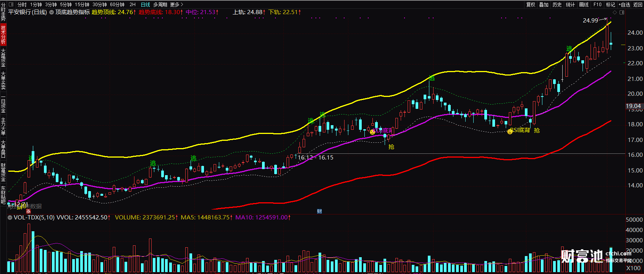The width and height of the screenshot is (644, 274).
Task: Open 东财贴吧 sidebar tab
Action: click(x=3, y=195)
